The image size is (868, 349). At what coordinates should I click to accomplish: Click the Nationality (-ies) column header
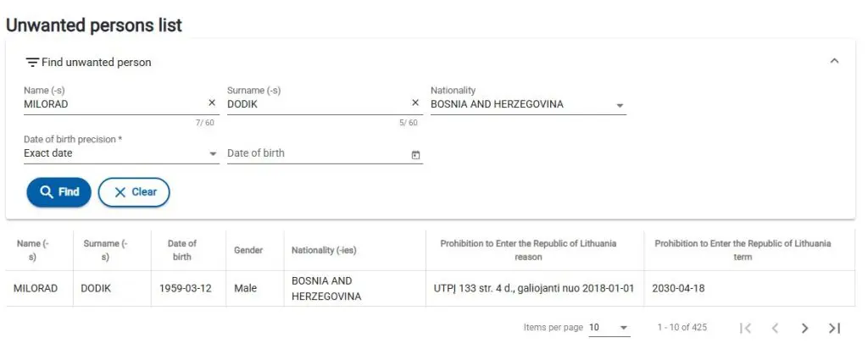pos(324,251)
